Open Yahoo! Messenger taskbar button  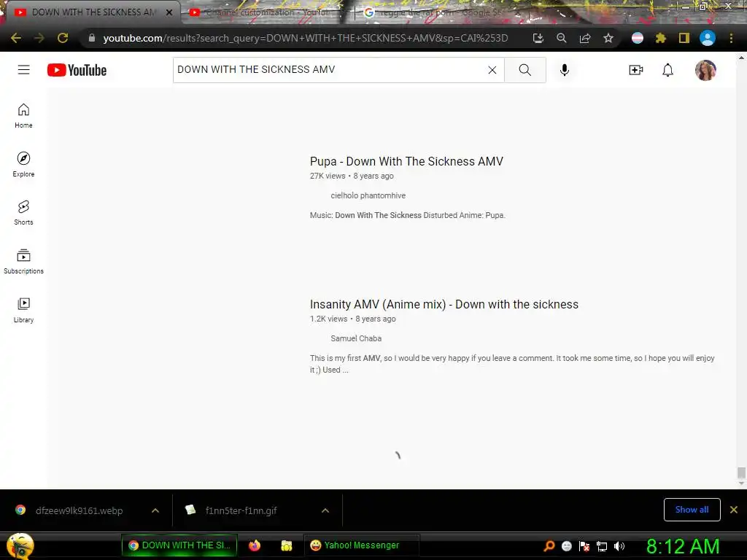pos(361,545)
